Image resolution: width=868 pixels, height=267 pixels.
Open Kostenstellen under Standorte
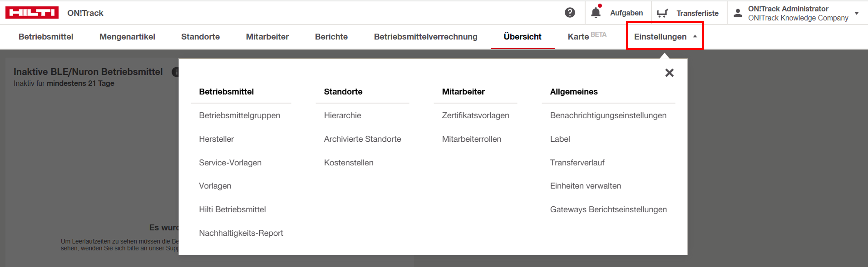coord(348,163)
